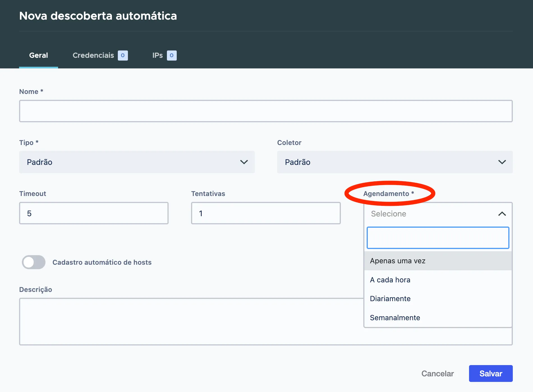The height and width of the screenshot is (392, 533).
Task: Switch to the Geral tab
Action: click(x=38, y=55)
